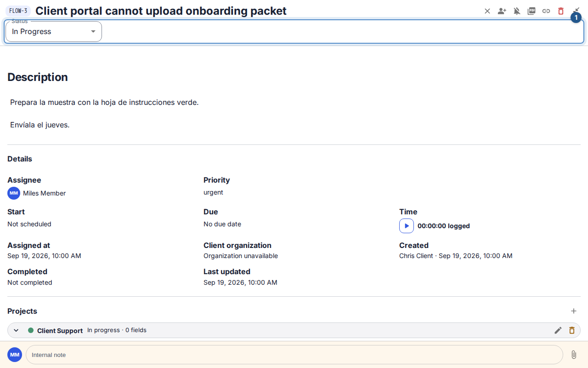
Task: Click the priority value 'urgent'
Action: tap(213, 192)
